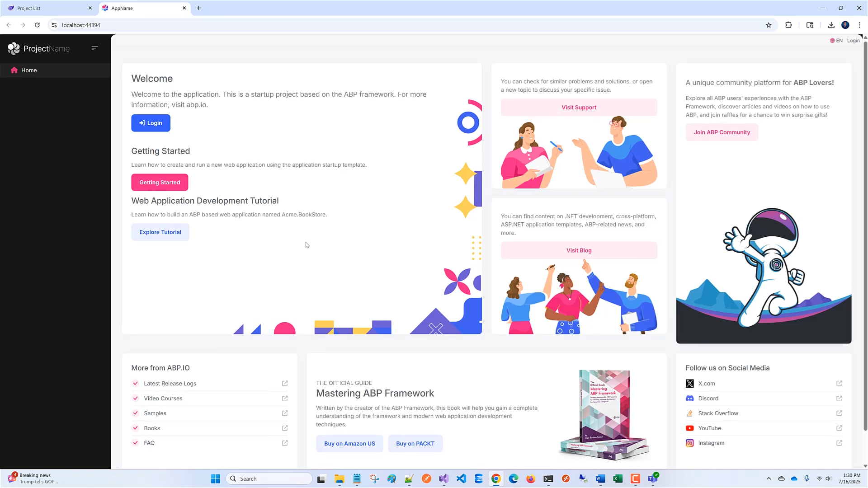Screen dimensions: 868x488
Task: View site information icon in address bar
Action: [x=54, y=25]
